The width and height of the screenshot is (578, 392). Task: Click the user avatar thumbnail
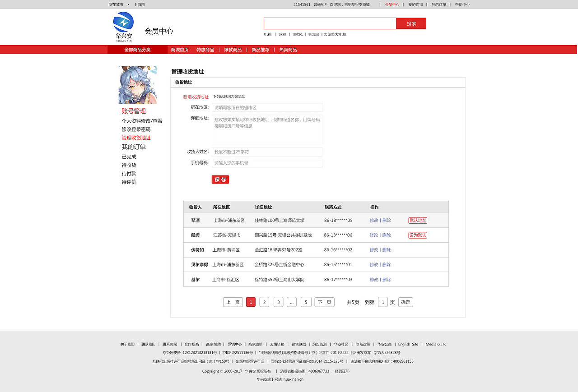tap(137, 85)
